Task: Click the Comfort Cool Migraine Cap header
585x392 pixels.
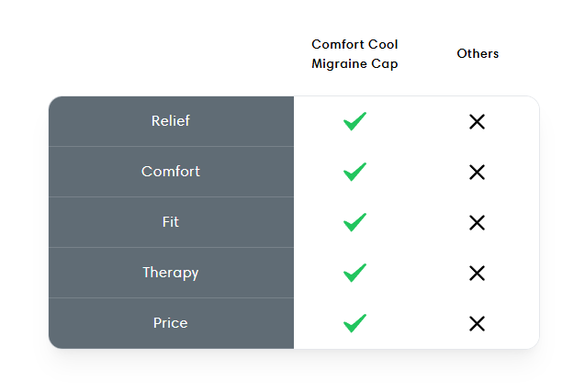Action: [x=354, y=53]
